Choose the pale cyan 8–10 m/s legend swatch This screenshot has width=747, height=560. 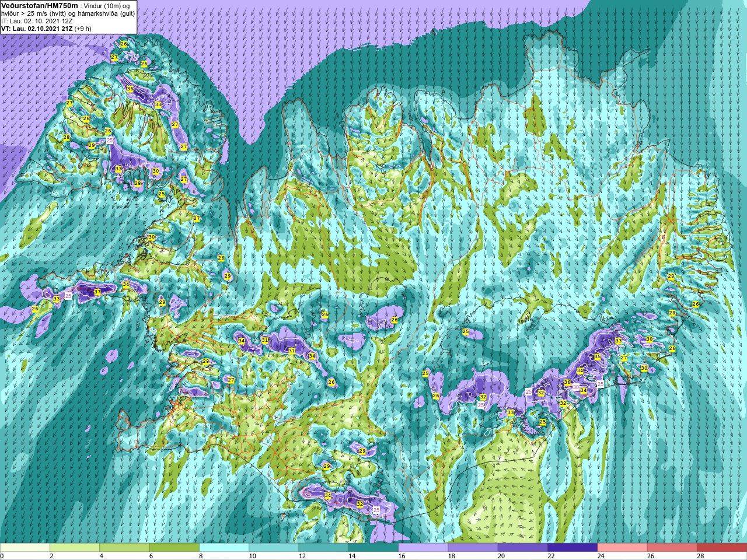pos(224,548)
